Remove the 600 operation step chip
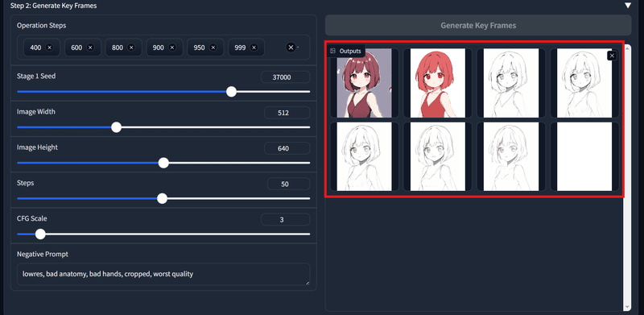The width and height of the screenshot is (644, 315). coord(90,48)
